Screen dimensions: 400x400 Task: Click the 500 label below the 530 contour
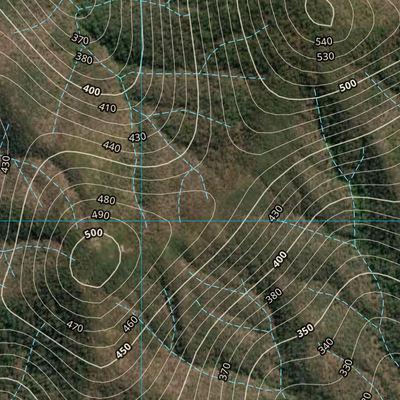point(348,86)
